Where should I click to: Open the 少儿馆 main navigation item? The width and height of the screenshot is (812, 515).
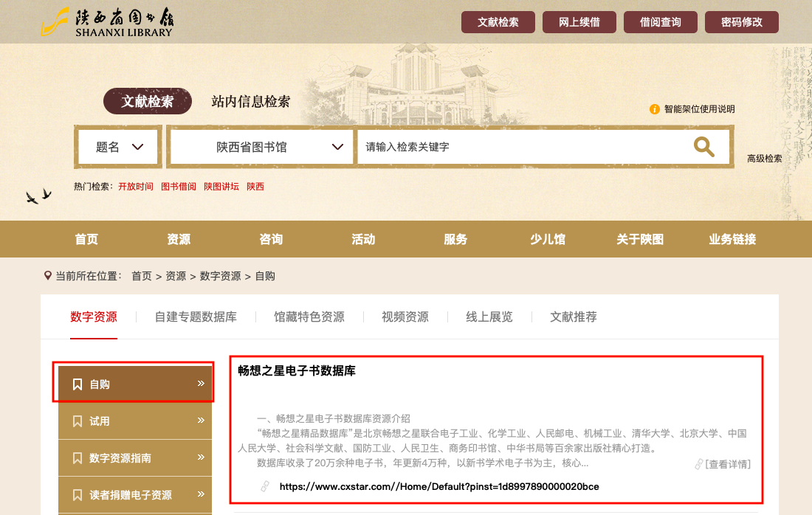coord(548,239)
